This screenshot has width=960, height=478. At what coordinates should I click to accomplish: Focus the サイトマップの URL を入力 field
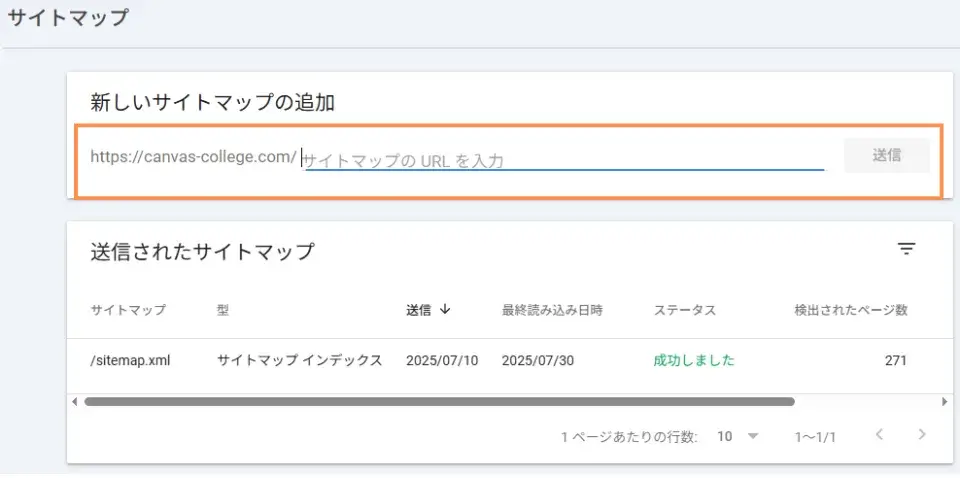click(x=564, y=160)
